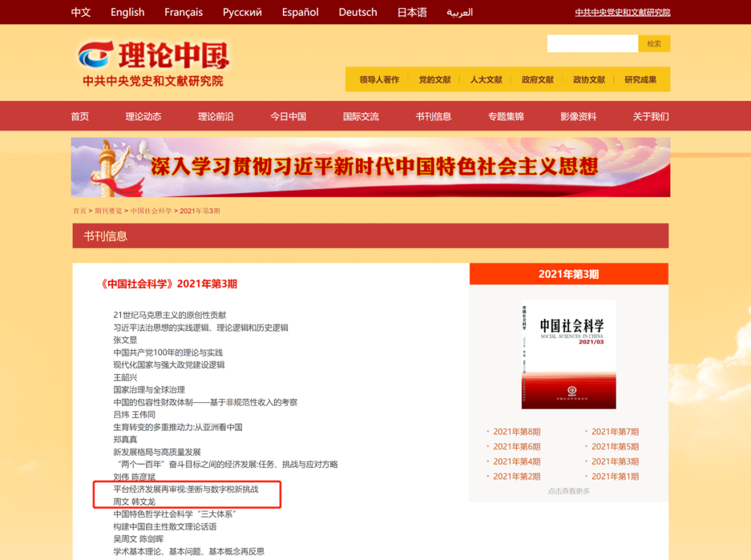This screenshot has width=751, height=560.
Task: Select author name 郑真真
Action: pos(125,439)
